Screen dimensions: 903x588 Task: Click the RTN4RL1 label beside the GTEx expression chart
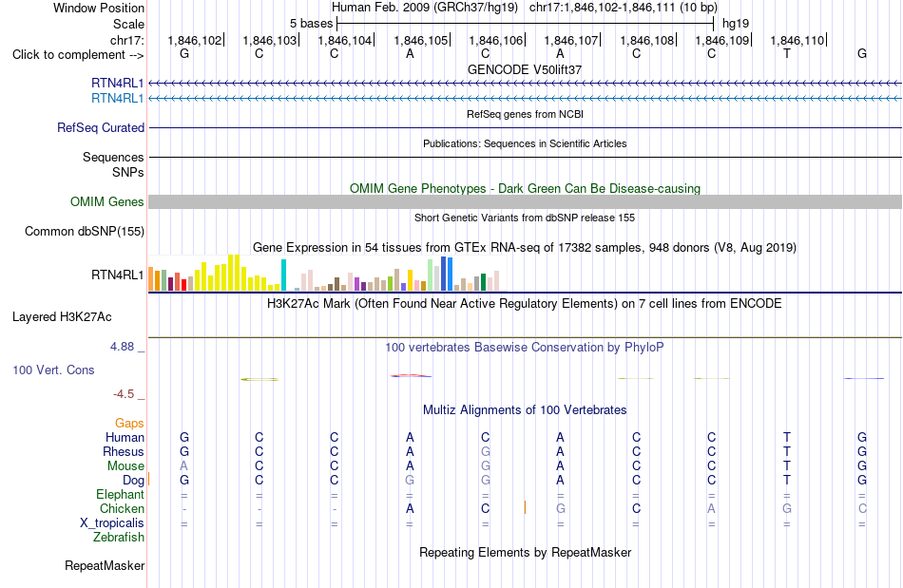pos(118,275)
